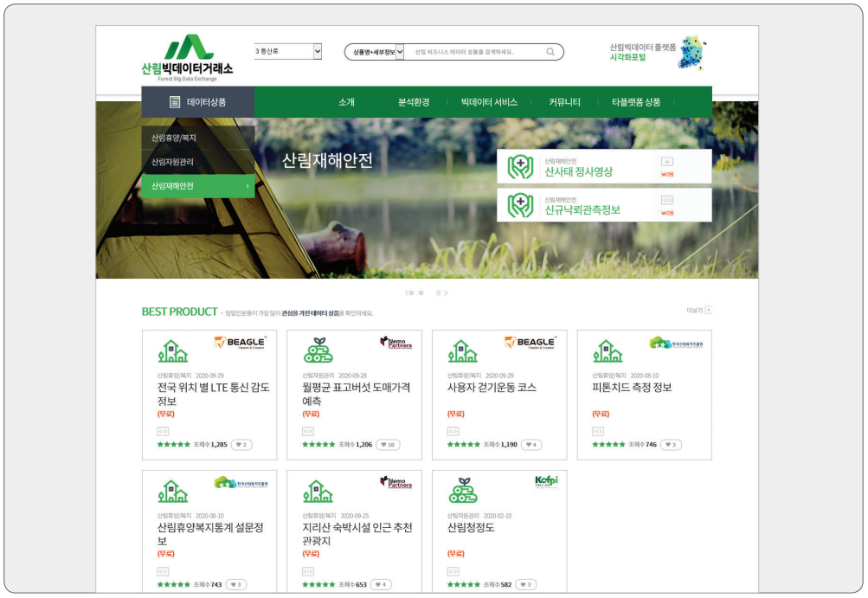The image size is (868, 598).
Task: Select the second banner slide dot
Action: (421, 293)
